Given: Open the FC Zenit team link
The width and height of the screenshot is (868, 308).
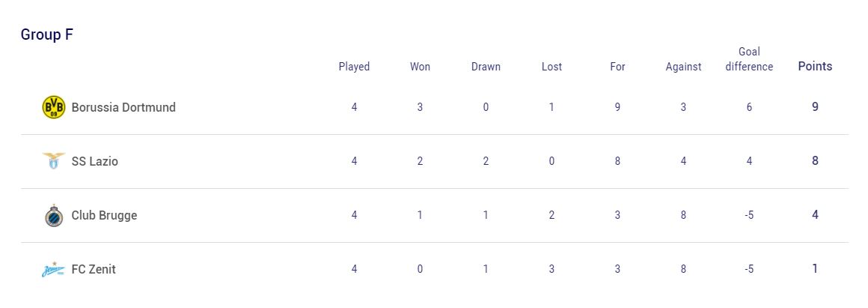Looking at the screenshot, I should (x=94, y=269).
